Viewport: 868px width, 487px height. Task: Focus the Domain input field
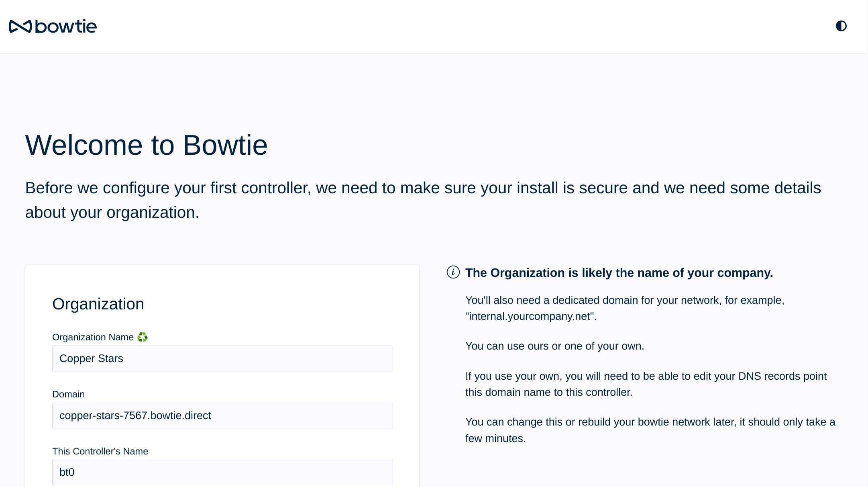point(222,415)
